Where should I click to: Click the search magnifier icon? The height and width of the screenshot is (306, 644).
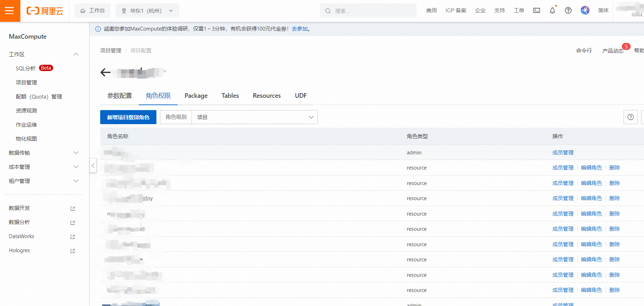pyautogui.click(x=328, y=11)
